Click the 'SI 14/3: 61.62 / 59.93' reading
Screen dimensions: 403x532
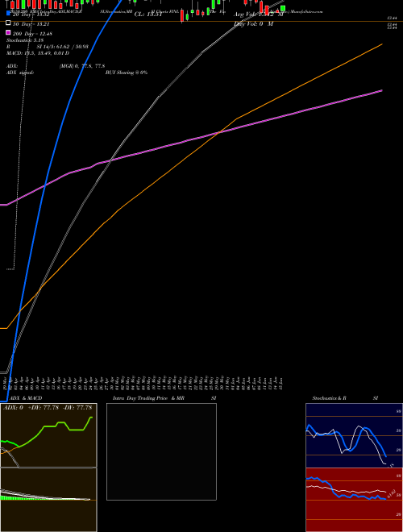coord(62,47)
